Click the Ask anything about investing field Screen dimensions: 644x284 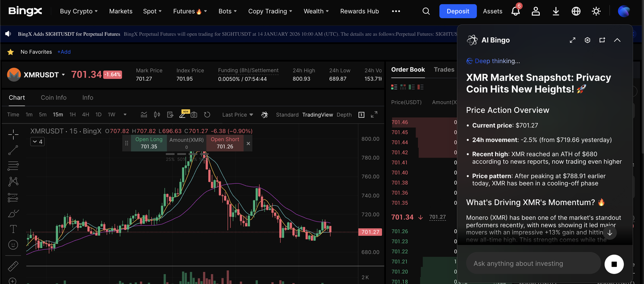[x=533, y=263]
